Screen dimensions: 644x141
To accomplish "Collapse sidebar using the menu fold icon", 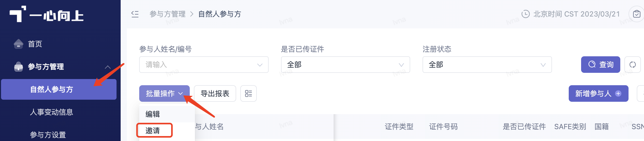I will (x=135, y=14).
